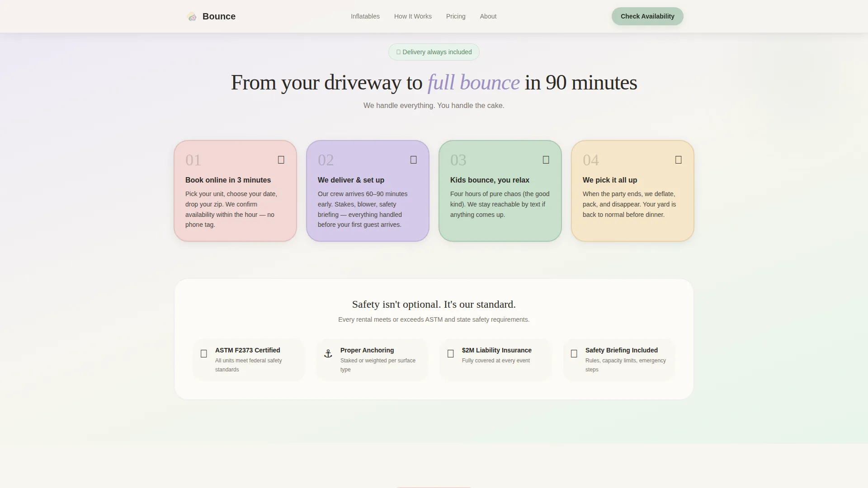The height and width of the screenshot is (488, 868).
Task: Click the icon in We deliver card
Action: [x=414, y=160]
